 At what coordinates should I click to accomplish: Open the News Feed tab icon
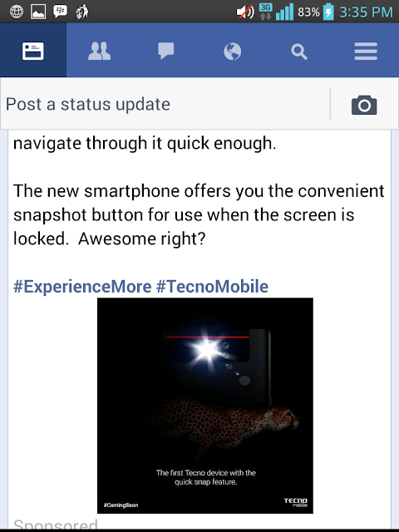[33, 52]
